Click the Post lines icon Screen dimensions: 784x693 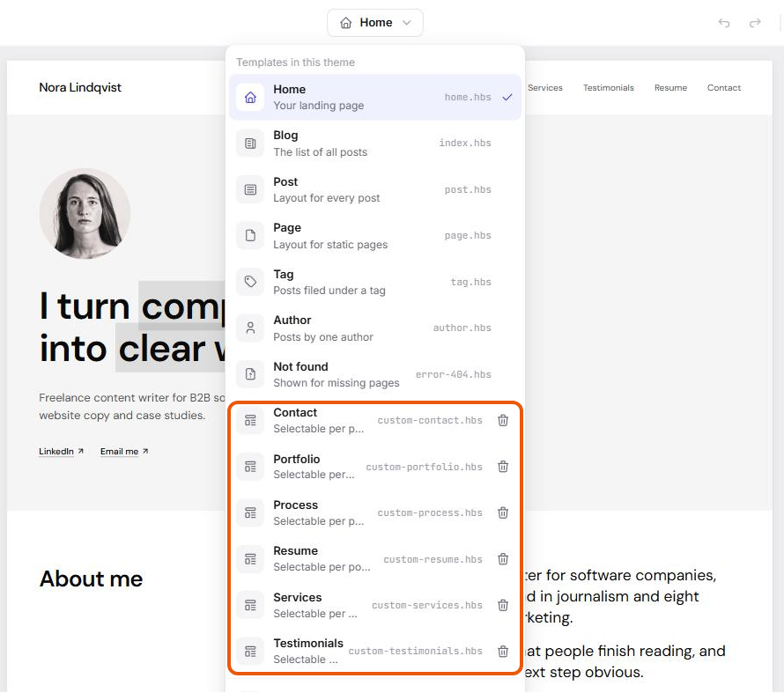[250, 190]
